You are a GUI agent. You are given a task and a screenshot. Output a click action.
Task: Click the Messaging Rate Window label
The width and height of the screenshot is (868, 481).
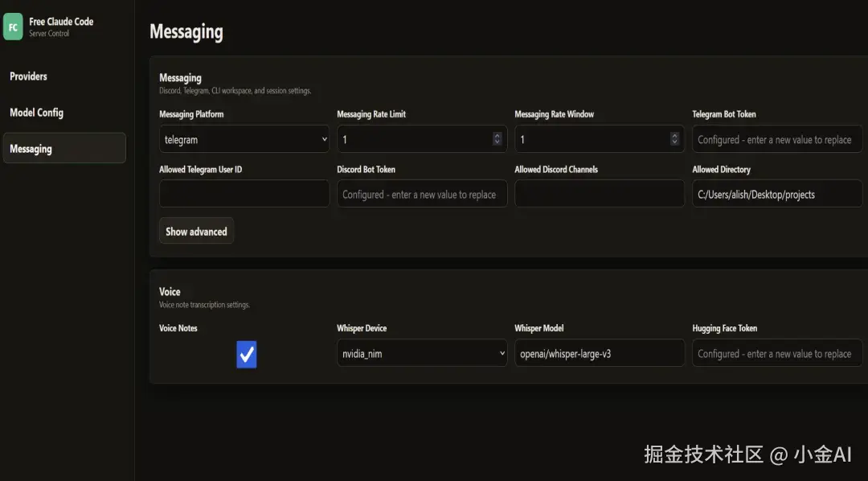click(x=554, y=114)
